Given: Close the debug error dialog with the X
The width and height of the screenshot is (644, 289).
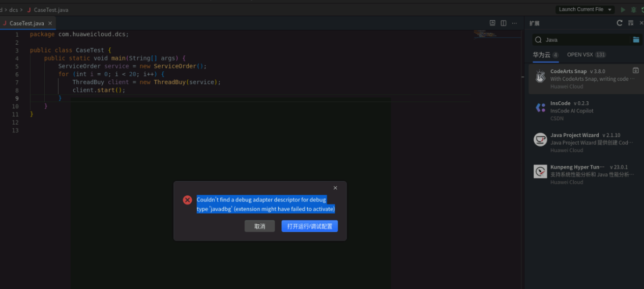Looking at the screenshot, I should [335, 188].
